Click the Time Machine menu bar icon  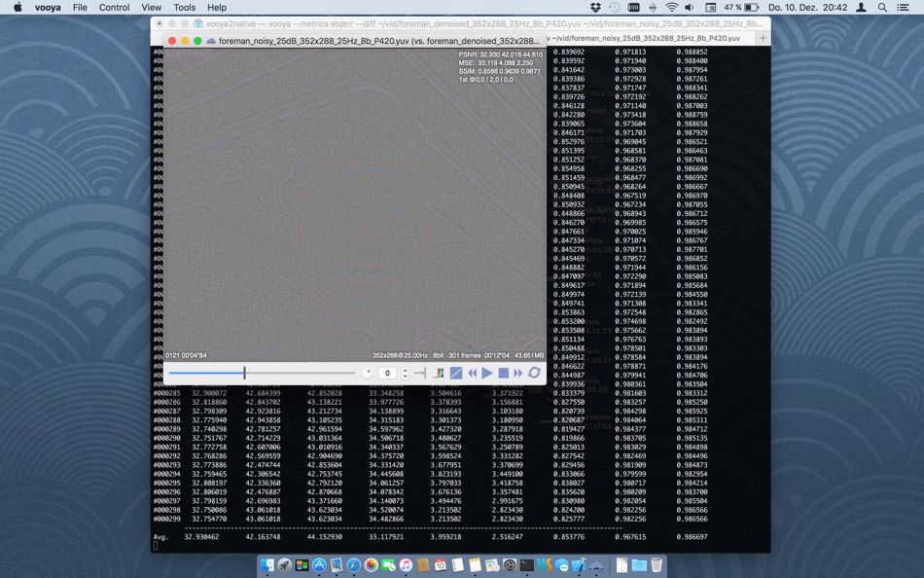click(615, 7)
